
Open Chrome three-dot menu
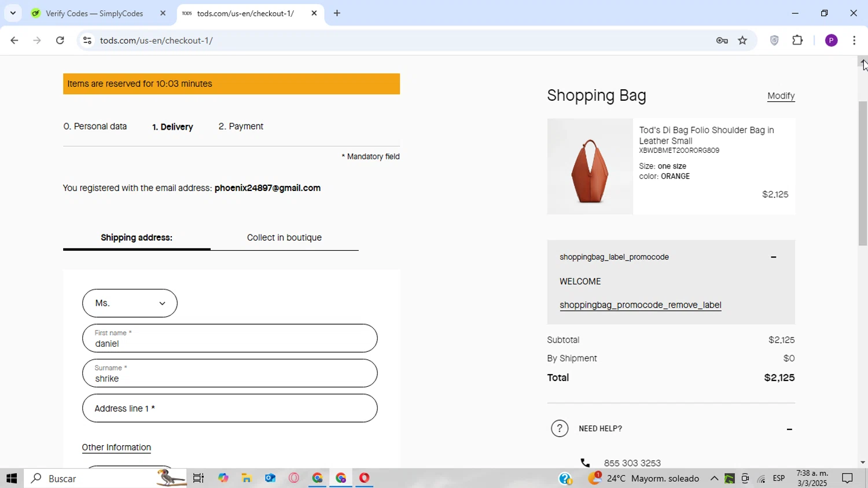854,41
